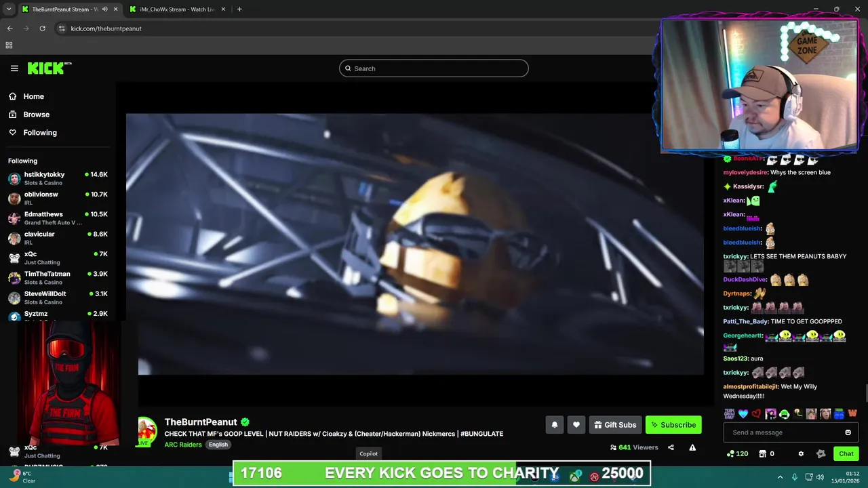Screen dimensions: 868x488
Task: Open Edmatthews' followed channel
Action: 58,218
